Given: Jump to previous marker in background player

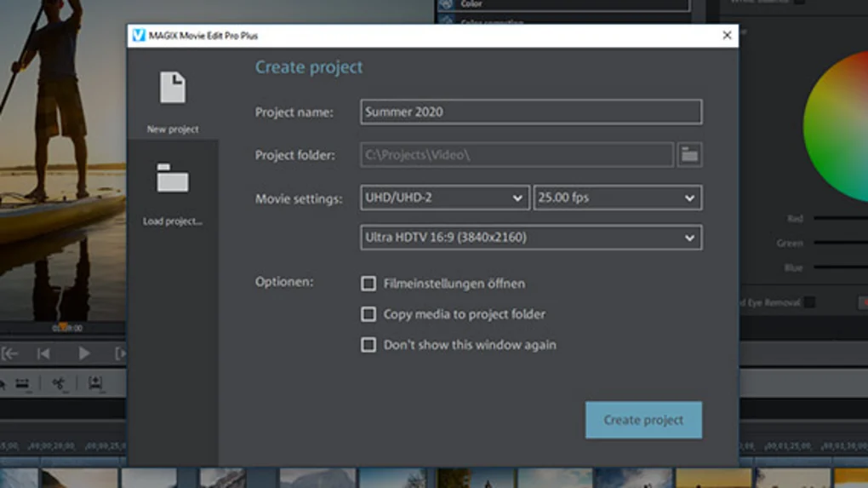Looking at the screenshot, I should [43, 353].
